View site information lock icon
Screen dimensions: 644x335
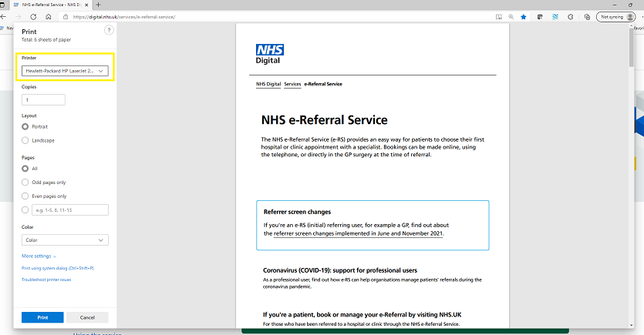point(66,17)
